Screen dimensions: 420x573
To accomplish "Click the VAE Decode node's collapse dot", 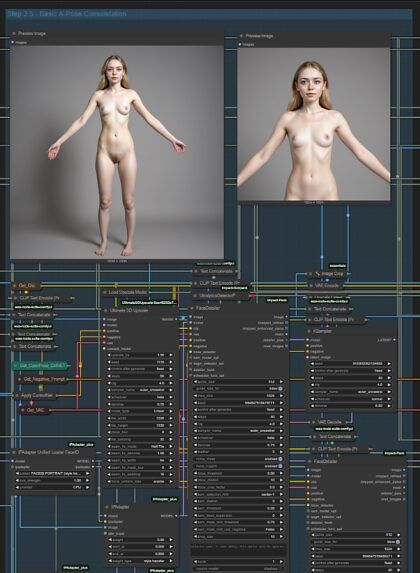I will pos(313,422).
